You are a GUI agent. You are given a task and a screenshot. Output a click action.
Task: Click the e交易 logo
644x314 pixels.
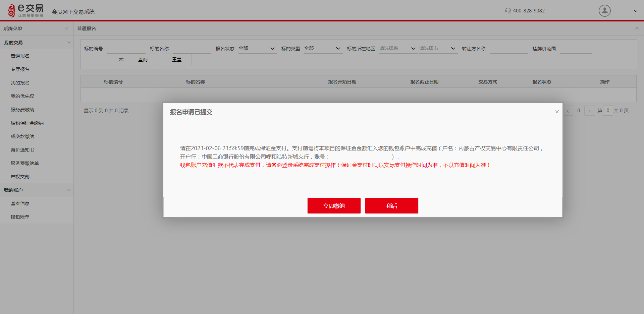click(x=25, y=11)
